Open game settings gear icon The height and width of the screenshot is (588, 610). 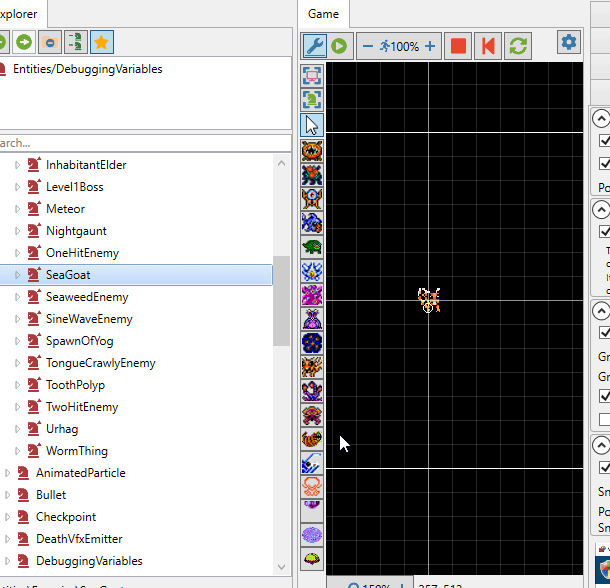pyautogui.click(x=569, y=42)
